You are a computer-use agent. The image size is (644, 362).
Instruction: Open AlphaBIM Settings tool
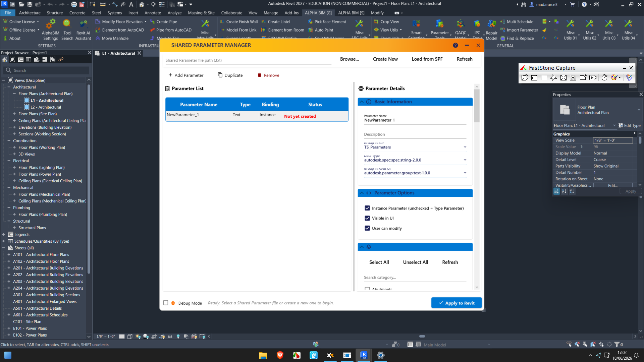(50, 29)
